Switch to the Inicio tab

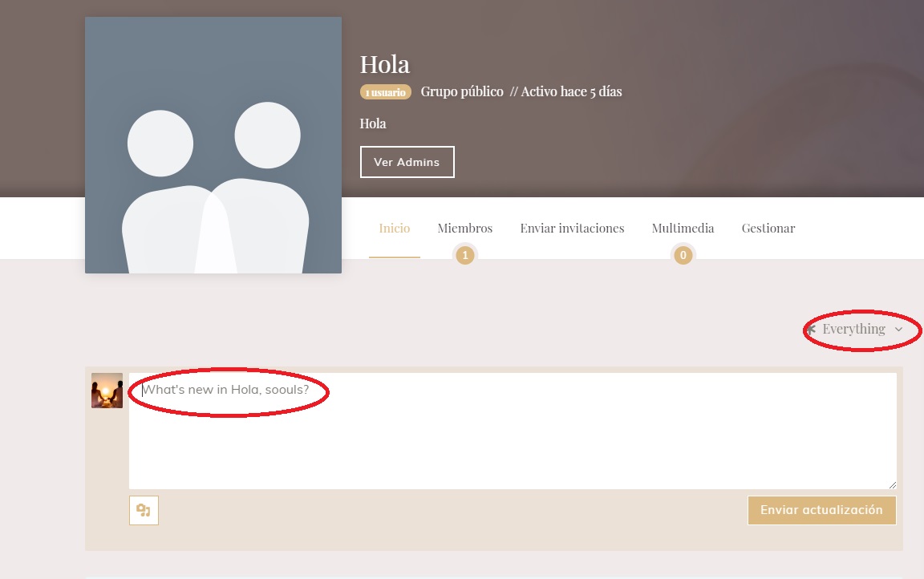(x=395, y=229)
